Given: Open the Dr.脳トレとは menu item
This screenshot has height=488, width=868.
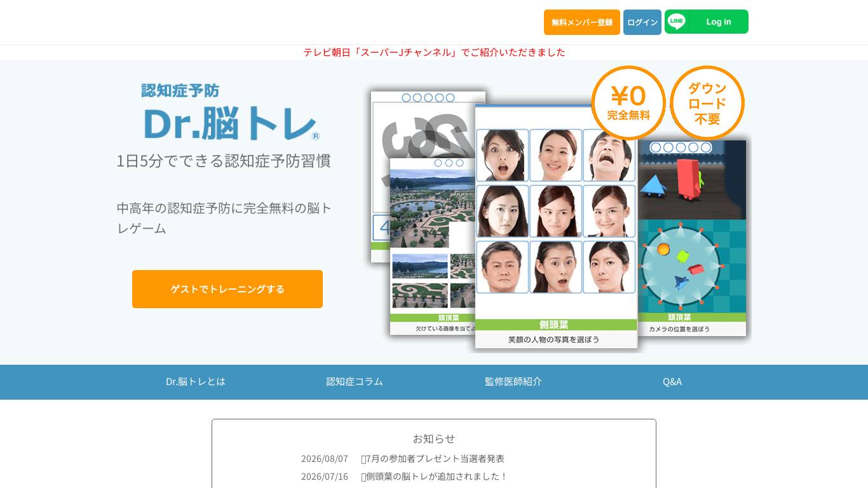Looking at the screenshot, I should pos(196,382).
